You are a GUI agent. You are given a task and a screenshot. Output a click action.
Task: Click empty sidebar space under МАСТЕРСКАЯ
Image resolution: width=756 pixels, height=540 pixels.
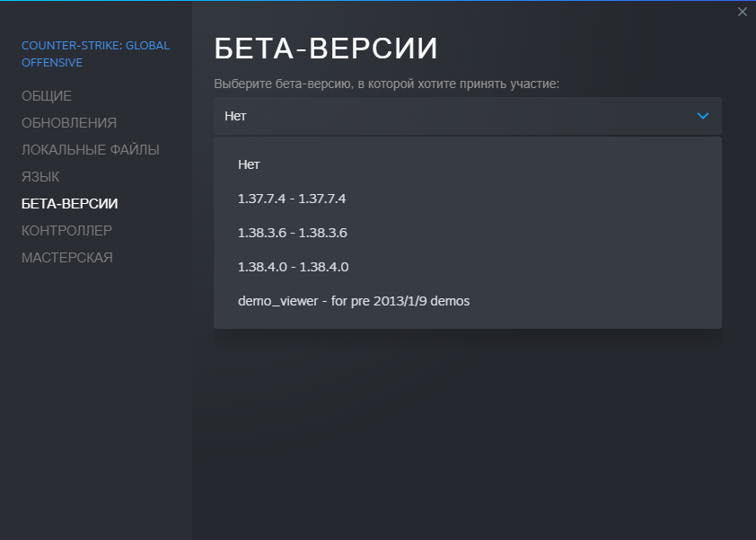pos(95,395)
